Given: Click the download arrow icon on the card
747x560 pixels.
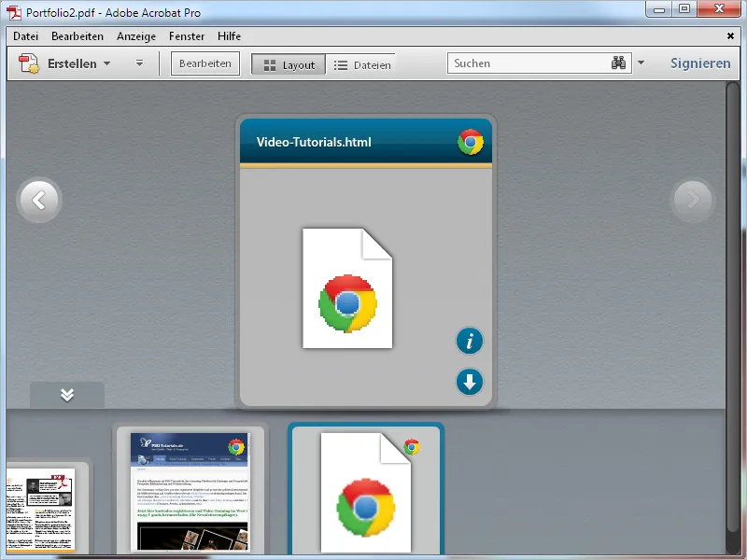Looking at the screenshot, I should pyautogui.click(x=470, y=382).
